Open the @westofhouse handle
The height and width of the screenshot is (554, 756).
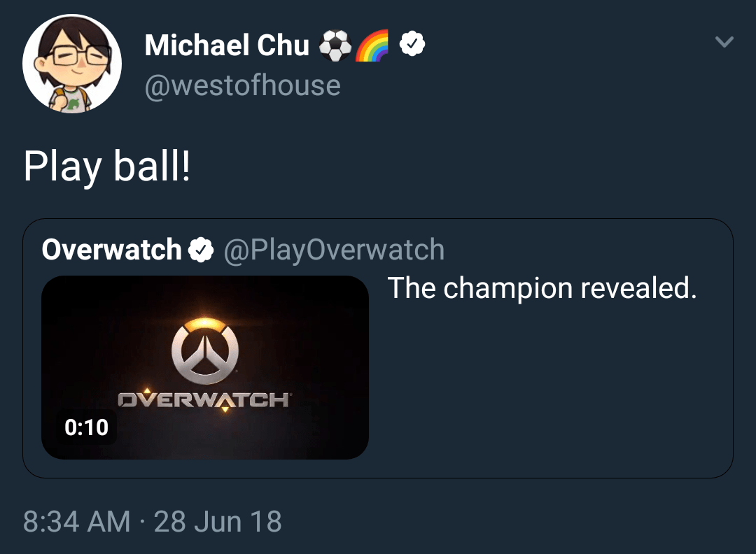pos(242,85)
